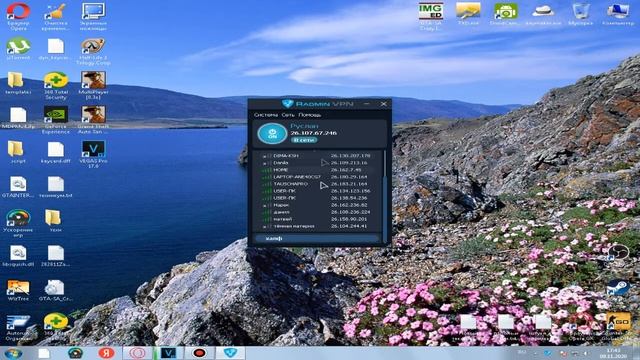The width and height of the screenshot is (640, 360).
Task: Click Radmin VPN taskbar button
Action: (x=230, y=353)
